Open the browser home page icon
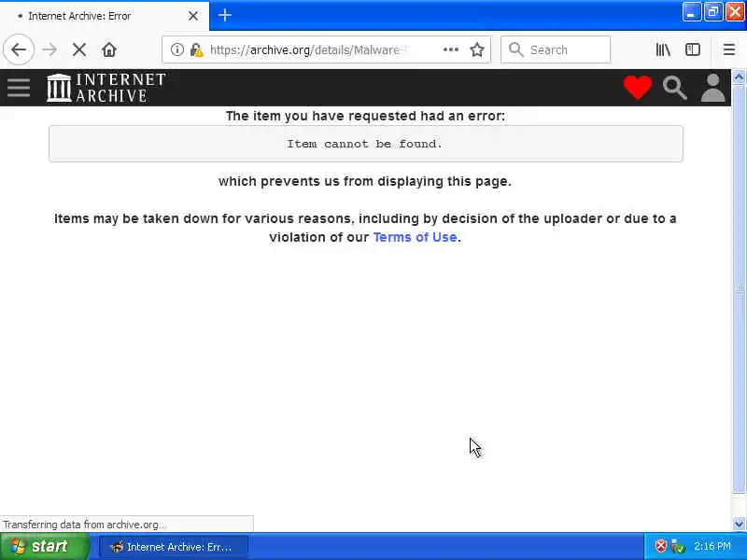Viewport: 747px width, 560px height. pos(109,49)
